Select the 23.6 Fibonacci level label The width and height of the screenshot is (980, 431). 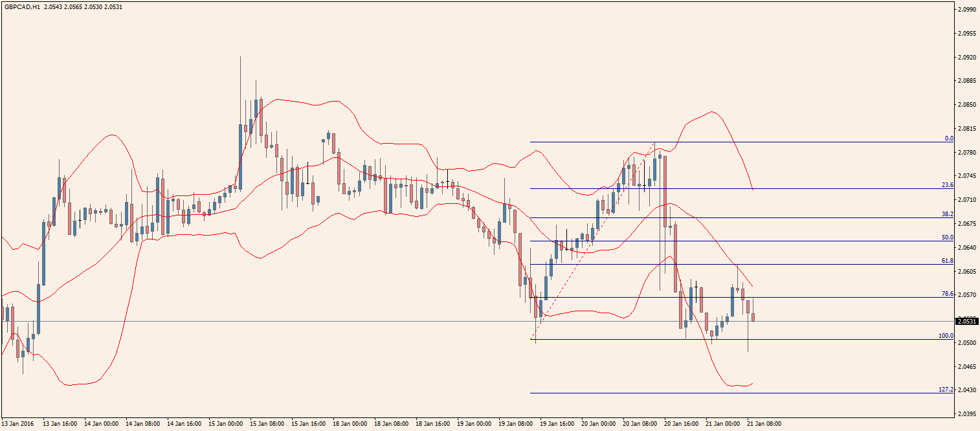948,185
